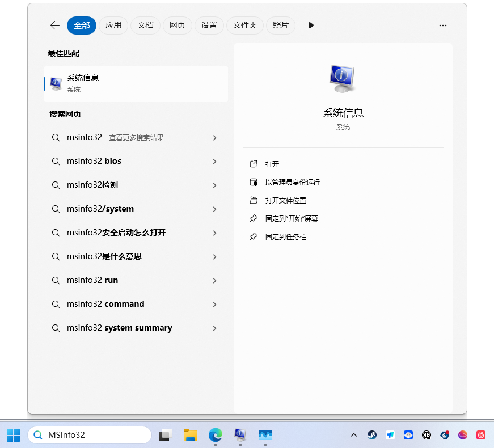The image size is (494, 448).
Task: Click File Explorer icon on taskbar
Action: tap(190, 435)
